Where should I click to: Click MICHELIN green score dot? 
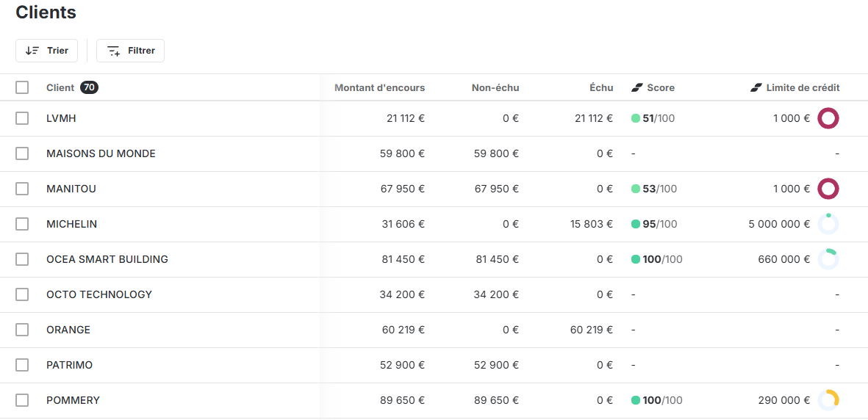point(636,224)
